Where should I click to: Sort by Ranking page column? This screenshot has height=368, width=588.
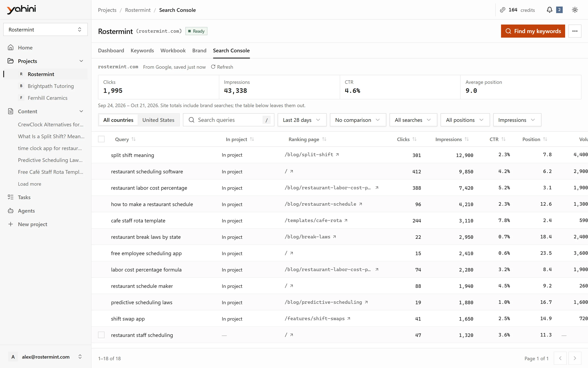tap(324, 139)
